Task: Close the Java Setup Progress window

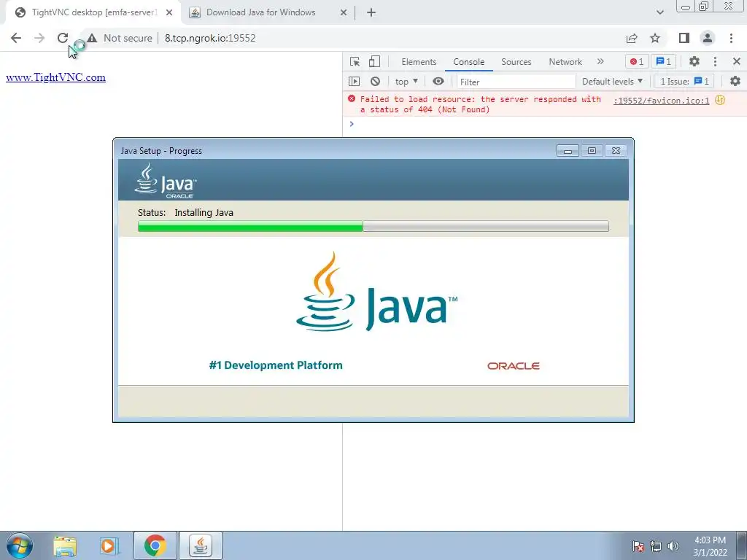Action: (x=616, y=151)
